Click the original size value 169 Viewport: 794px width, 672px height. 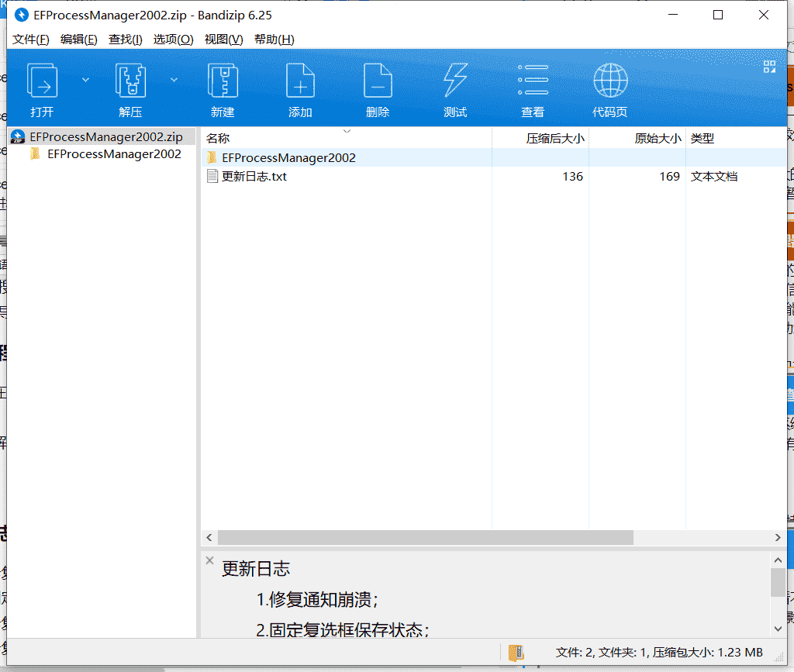tap(669, 177)
